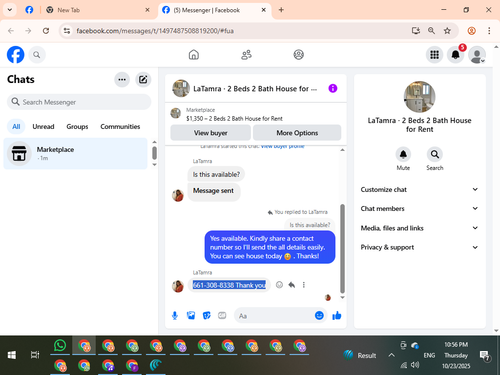
Task: Open the browser zoom magnifier icon
Action: [x=431, y=31]
